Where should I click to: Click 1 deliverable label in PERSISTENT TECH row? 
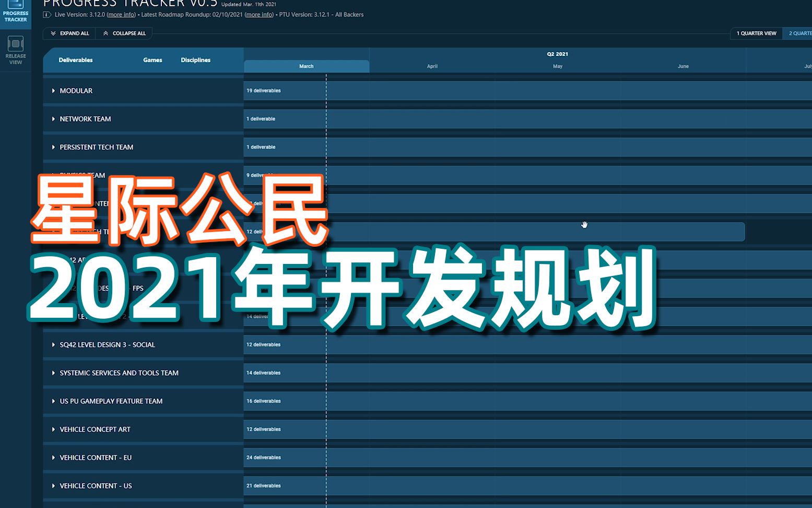coord(261,147)
